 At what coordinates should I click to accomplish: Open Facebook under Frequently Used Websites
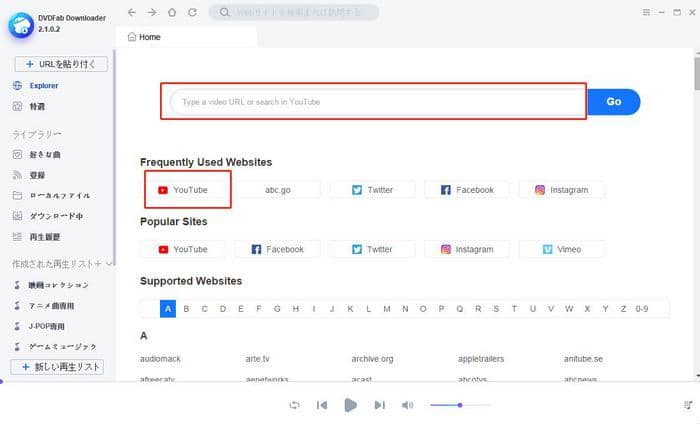tap(467, 190)
